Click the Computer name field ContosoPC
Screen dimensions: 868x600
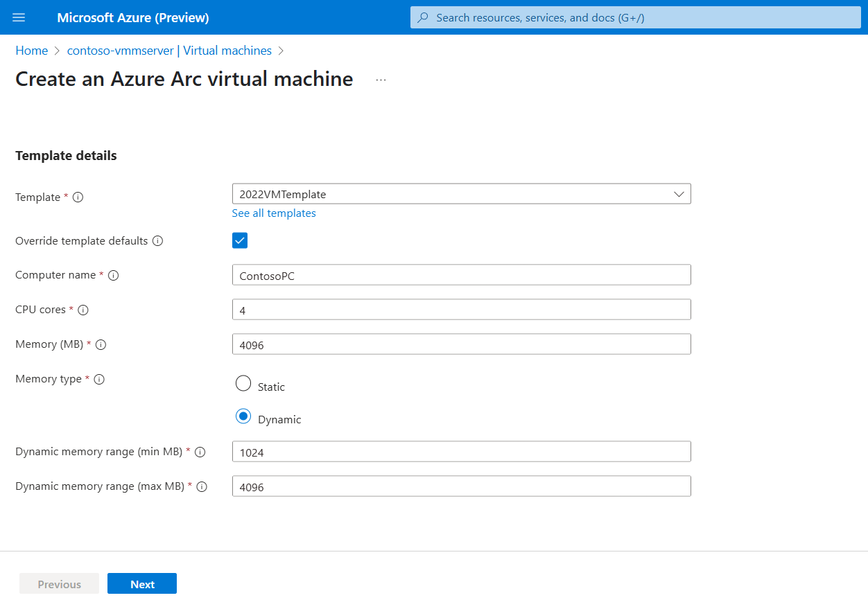[462, 275]
